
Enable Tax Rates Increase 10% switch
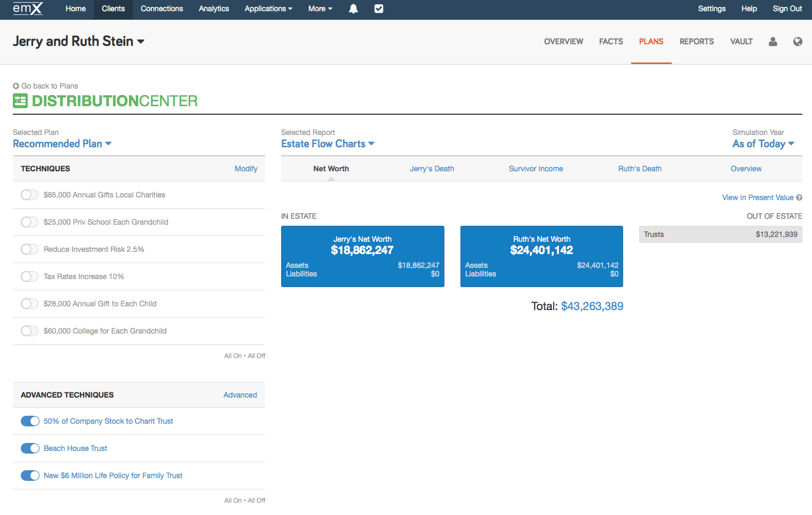(29, 276)
